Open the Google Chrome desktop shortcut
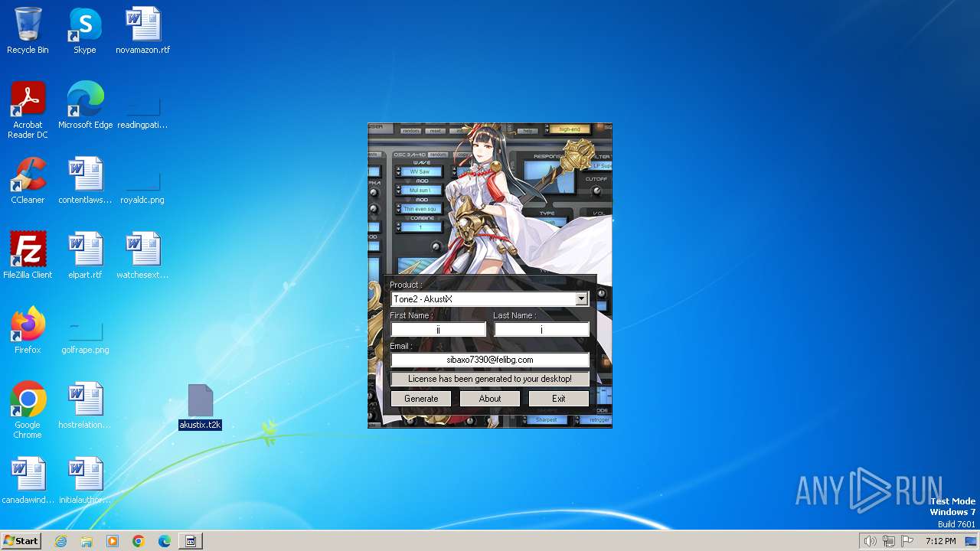Image resolution: width=980 pixels, height=551 pixels. 28,410
